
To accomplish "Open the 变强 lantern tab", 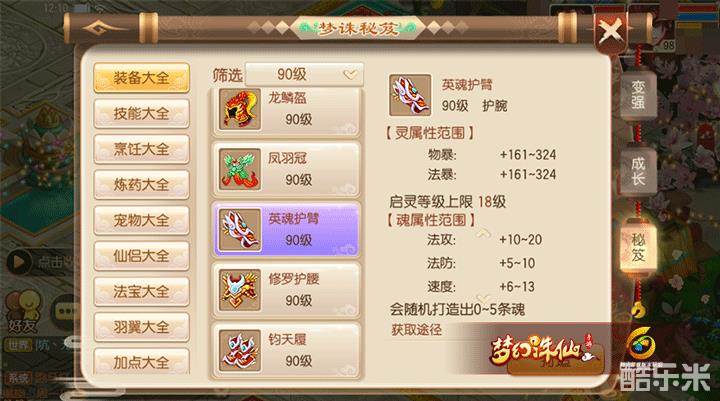I will click(638, 94).
